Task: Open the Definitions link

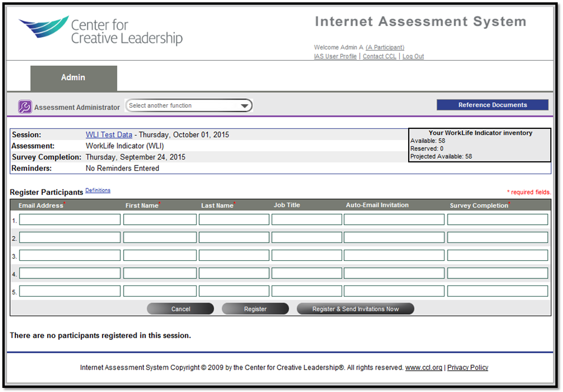Action: 98,190
